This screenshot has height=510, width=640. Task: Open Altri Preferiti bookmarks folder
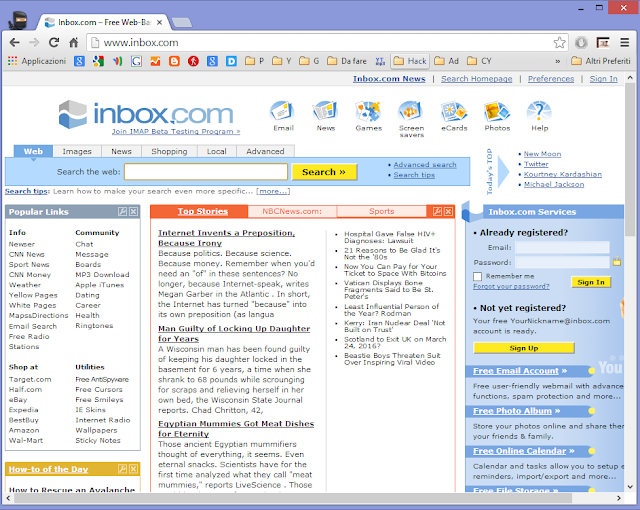(601, 61)
